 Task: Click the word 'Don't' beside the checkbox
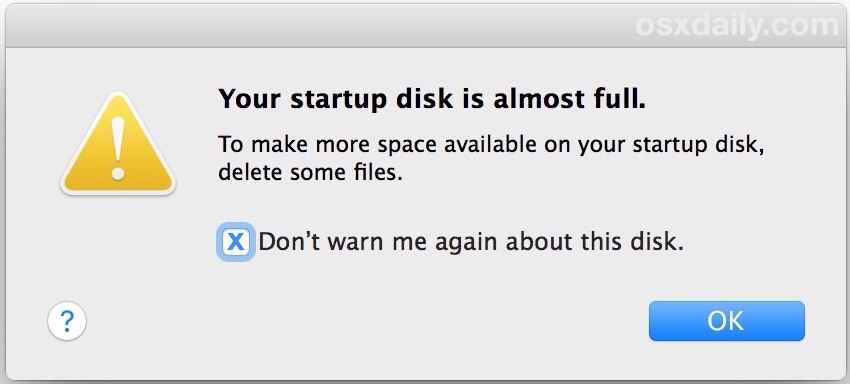(291, 242)
